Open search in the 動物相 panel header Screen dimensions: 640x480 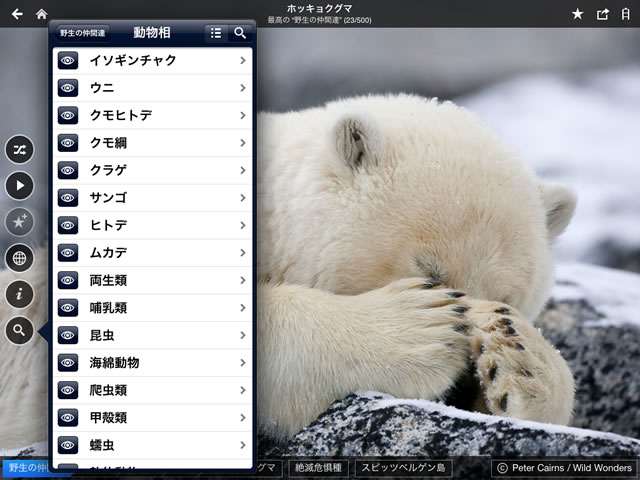point(240,33)
